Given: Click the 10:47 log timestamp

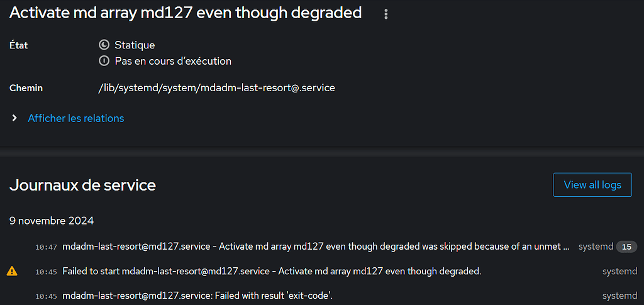Looking at the screenshot, I should tap(47, 248).
